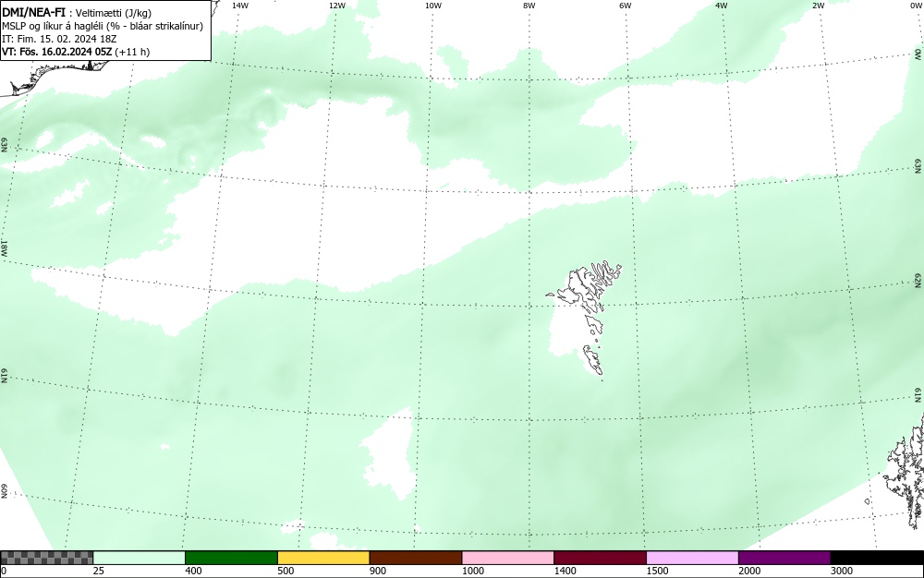The width and height of the screenshot is (924, 578).
Task: Click the legend value "900"
Action: point(378,571)
